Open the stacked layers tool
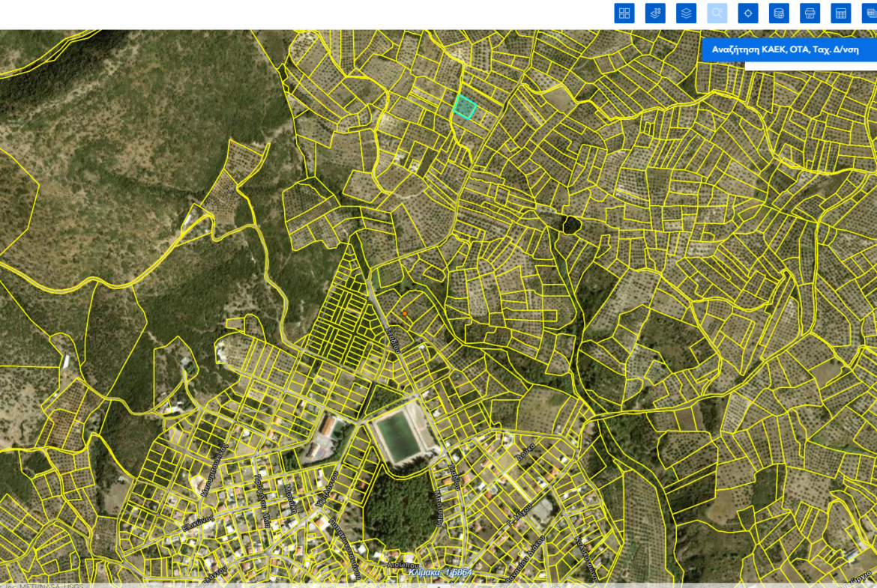877x588 pixels. point(686,13)
